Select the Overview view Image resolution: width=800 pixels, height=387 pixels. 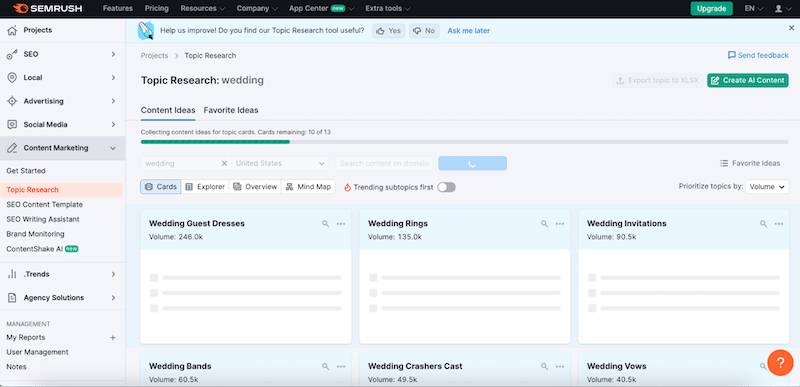point(255,187)
